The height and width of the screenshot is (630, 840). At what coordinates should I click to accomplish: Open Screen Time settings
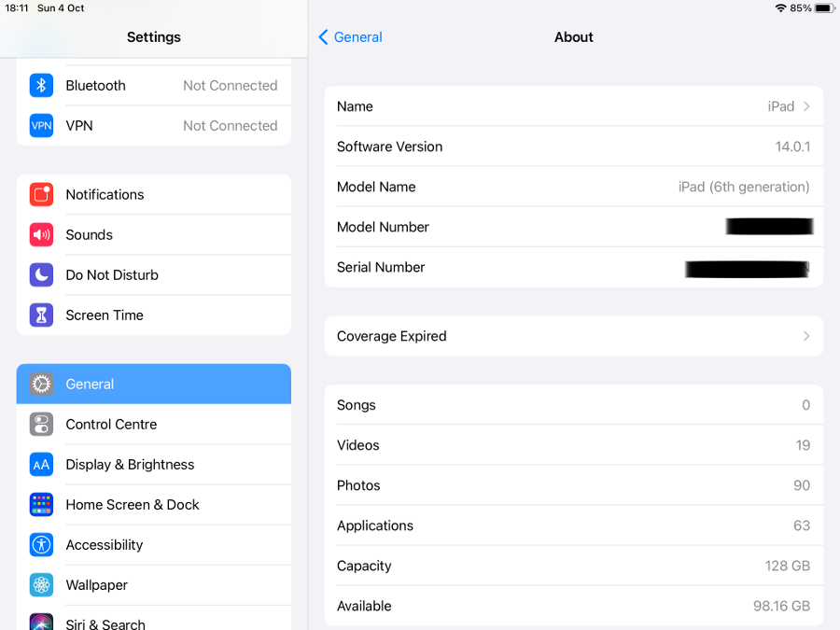point(154,315)
